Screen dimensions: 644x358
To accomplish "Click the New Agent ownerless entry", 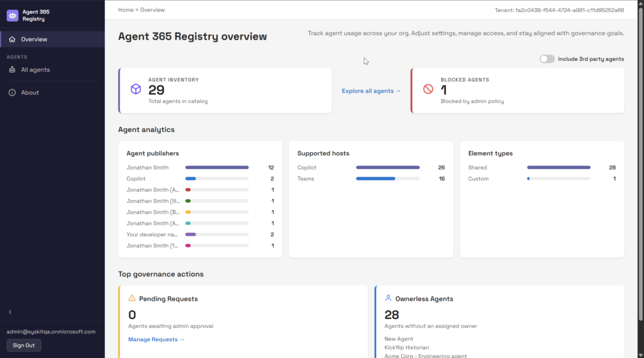I will pyautogui.click(x=399, y=339).
